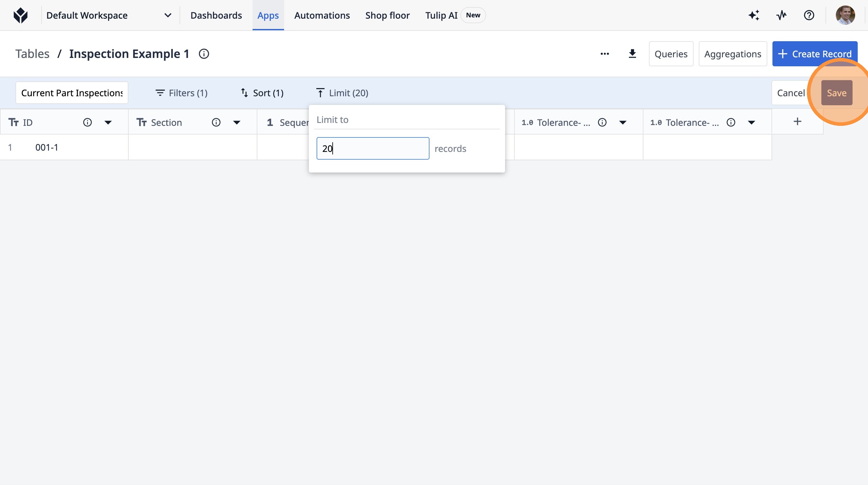Click the Create Record button
This screenshot has height=485, width=868.
click(x=814, y=54)
